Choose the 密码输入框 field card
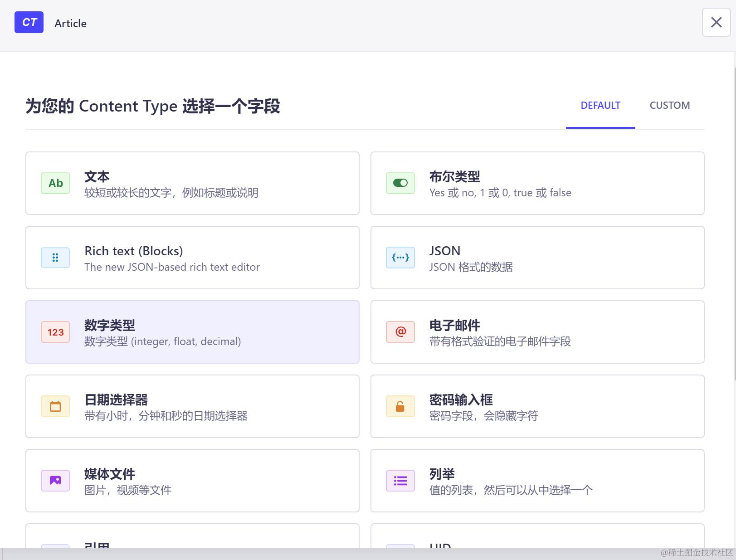 coord(537,406)
